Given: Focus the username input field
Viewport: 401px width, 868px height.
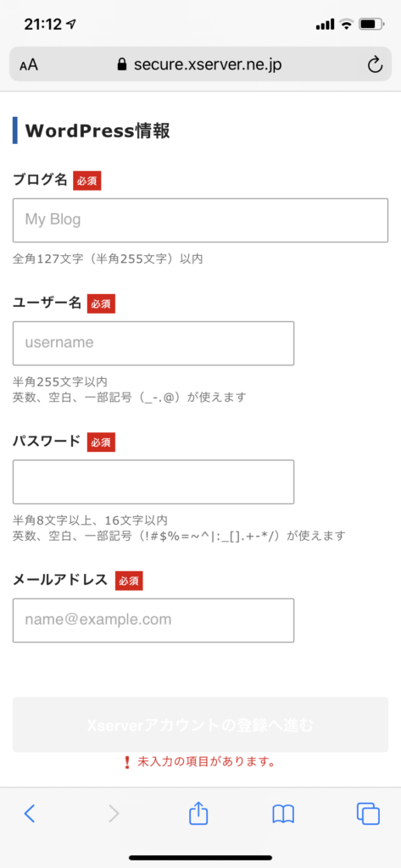Looking at the screenshot, I should (153, 343).
